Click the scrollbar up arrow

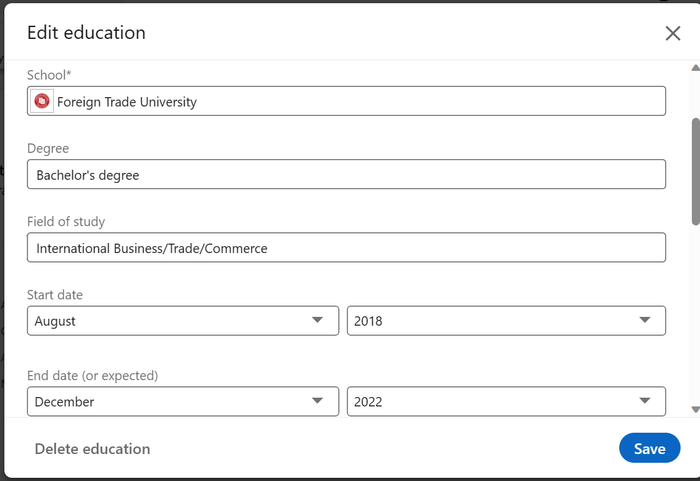[x=696, y=68]
